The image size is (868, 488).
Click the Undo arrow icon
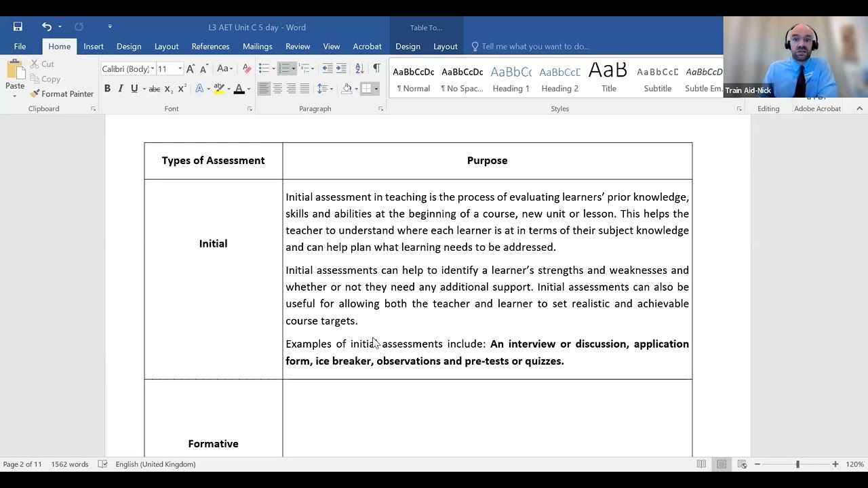46,27
